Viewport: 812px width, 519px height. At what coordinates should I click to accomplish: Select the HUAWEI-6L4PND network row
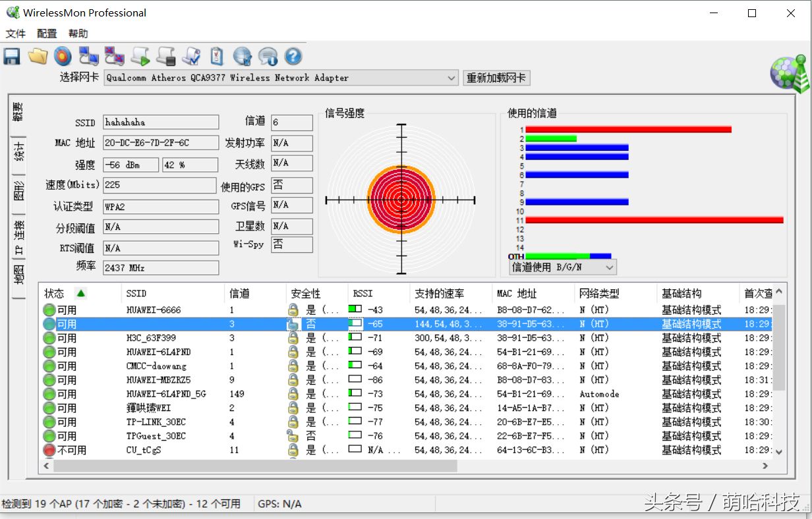coord(406,352)
